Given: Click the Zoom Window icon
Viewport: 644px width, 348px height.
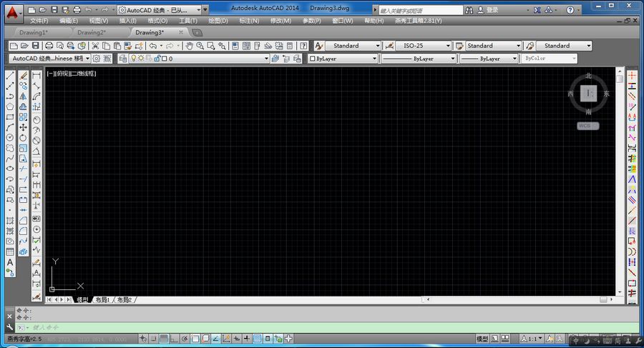Looking at the screenshot, I should click(x=211, y=46).
